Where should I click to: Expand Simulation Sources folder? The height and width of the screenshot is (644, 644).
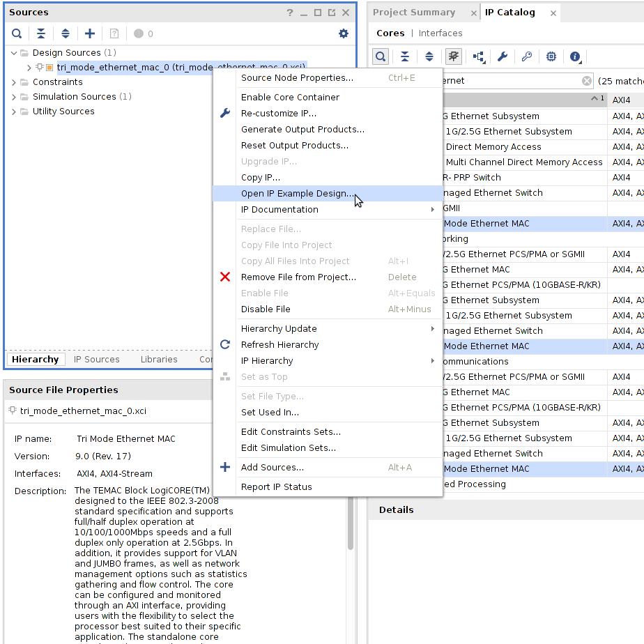point(13,97)
